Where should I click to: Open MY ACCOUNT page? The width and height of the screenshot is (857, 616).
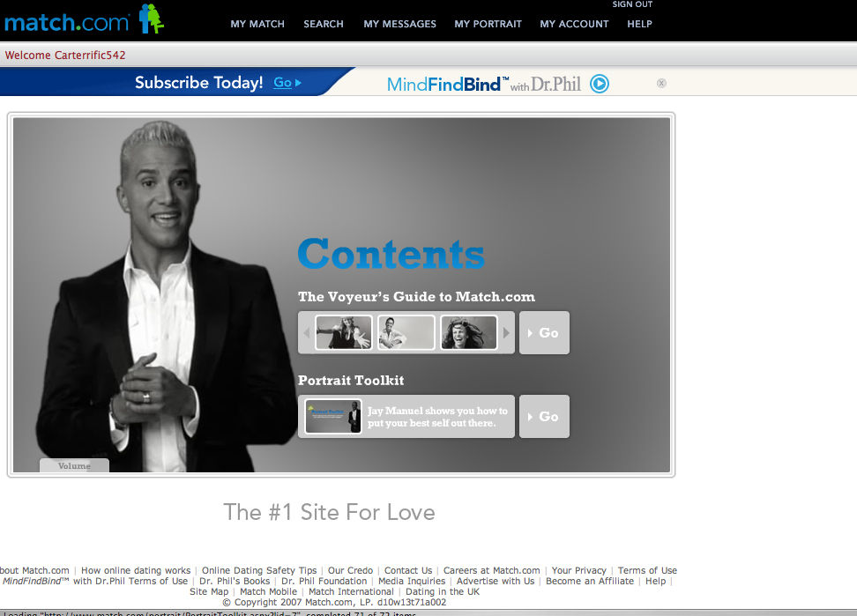point(574,24)
